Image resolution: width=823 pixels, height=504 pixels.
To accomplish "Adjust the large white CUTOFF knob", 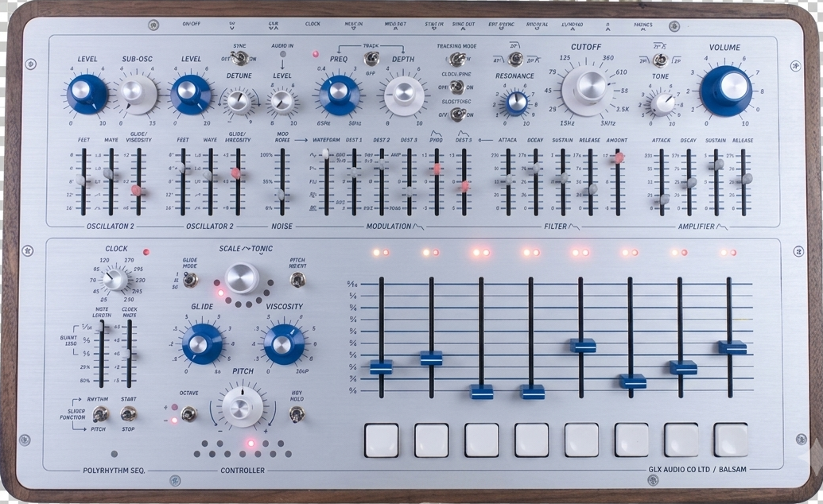I will click(586, 89).
